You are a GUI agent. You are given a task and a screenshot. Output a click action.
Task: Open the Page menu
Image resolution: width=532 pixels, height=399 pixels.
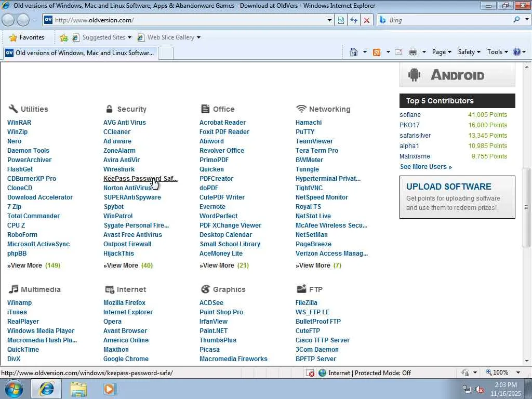(x=442, y=52)
